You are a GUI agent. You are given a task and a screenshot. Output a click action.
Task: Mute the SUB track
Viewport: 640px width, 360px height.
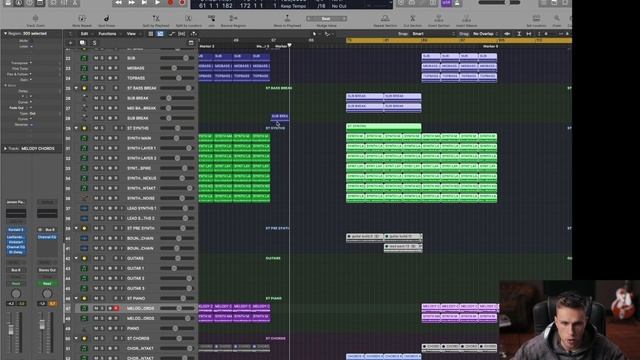click(x=96, y=58)
